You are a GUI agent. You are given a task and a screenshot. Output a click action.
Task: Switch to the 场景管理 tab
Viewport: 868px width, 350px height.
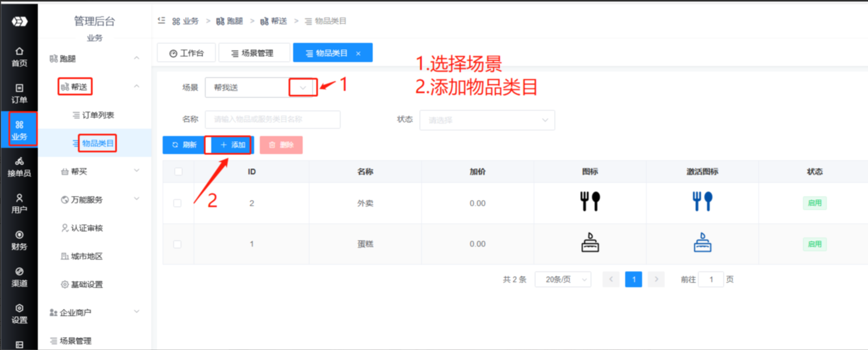point(254,53)
